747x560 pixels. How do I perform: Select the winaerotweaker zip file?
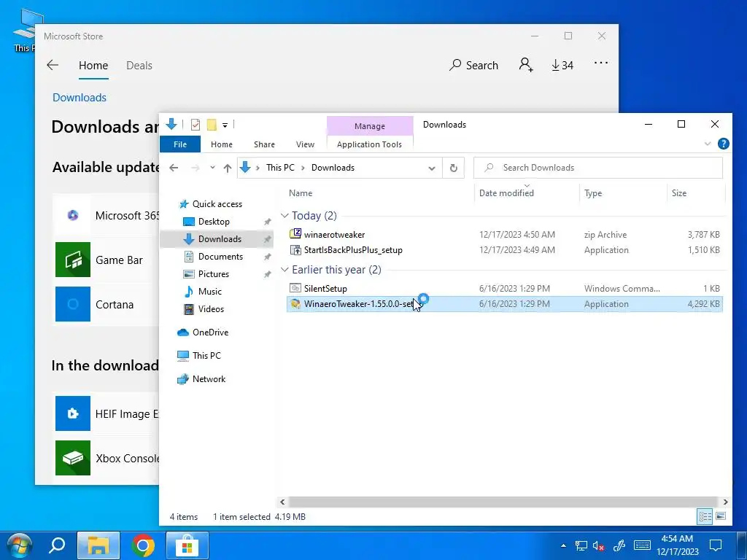pyautogui.click(x=334, y=235)
